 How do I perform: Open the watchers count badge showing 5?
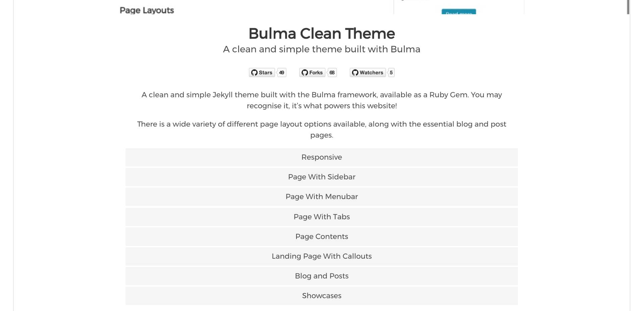pyautogui.click(x=391, y=72)
